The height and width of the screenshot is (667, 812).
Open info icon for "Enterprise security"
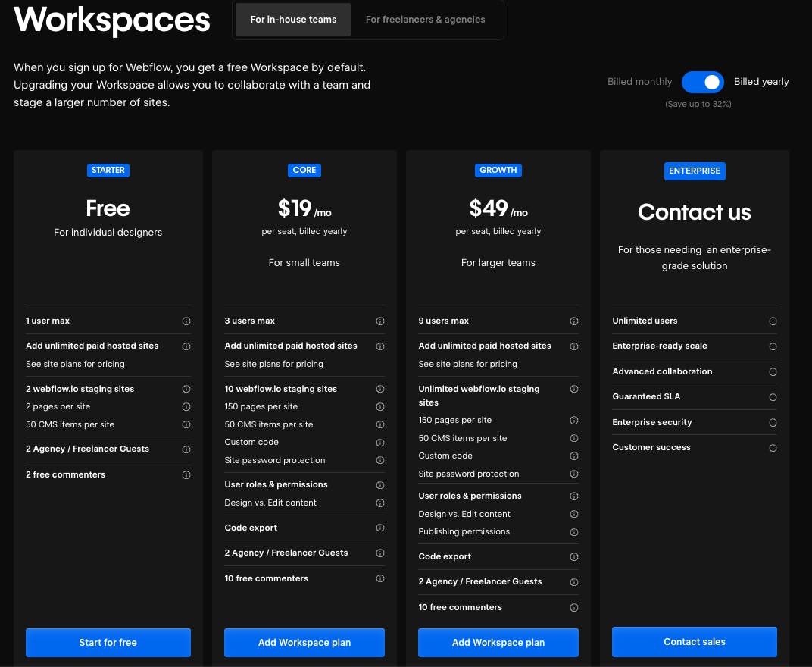click(x=773, y=422)
